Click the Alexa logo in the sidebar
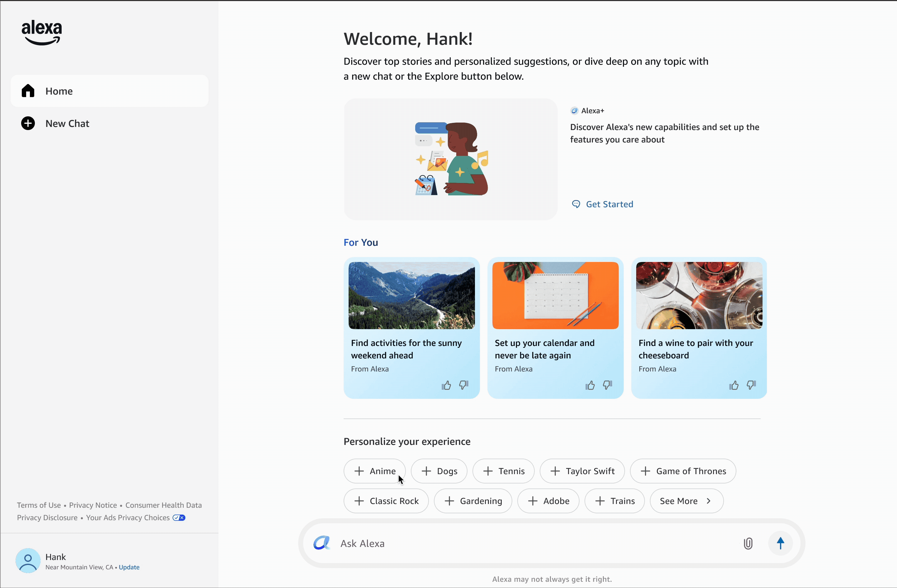The width and height of the screenshot is (897, 588). 41,32
